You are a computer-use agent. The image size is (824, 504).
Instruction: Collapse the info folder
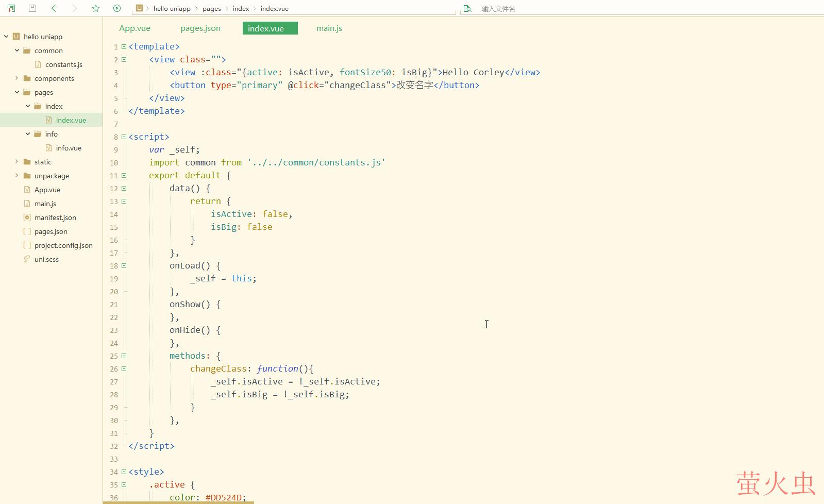(28, 134)
